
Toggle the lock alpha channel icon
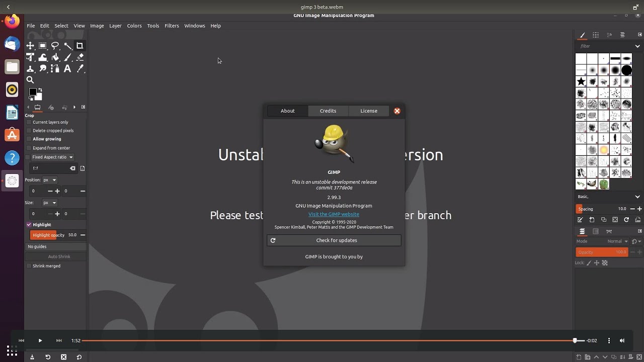pos(605,263)
